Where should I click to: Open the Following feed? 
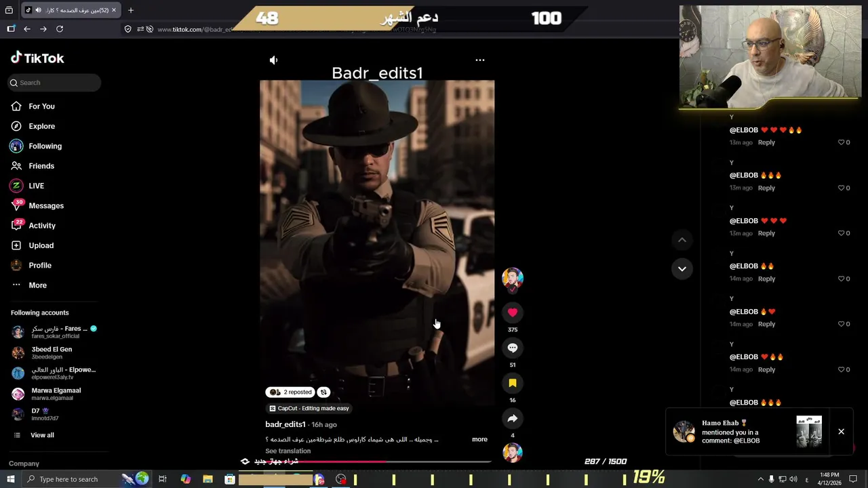[x=36, y=146]
